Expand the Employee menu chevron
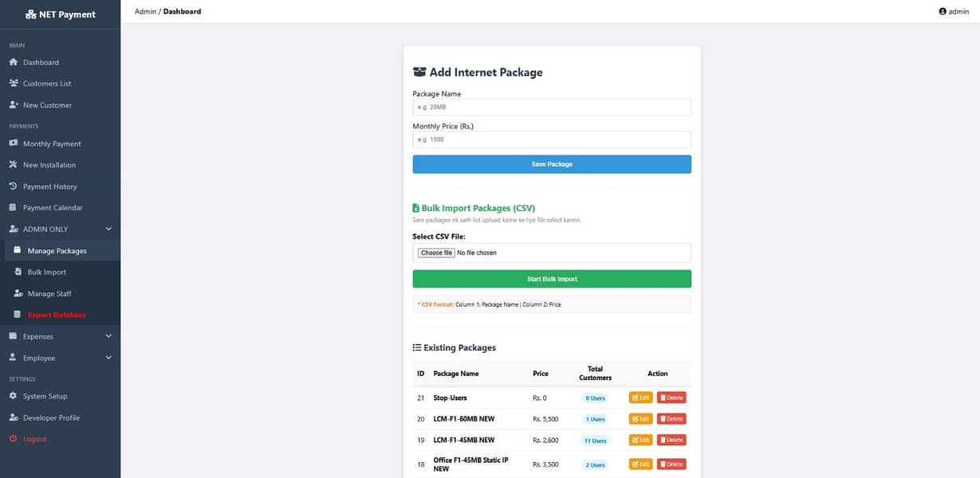980x478 pixels. coord(108,358)
